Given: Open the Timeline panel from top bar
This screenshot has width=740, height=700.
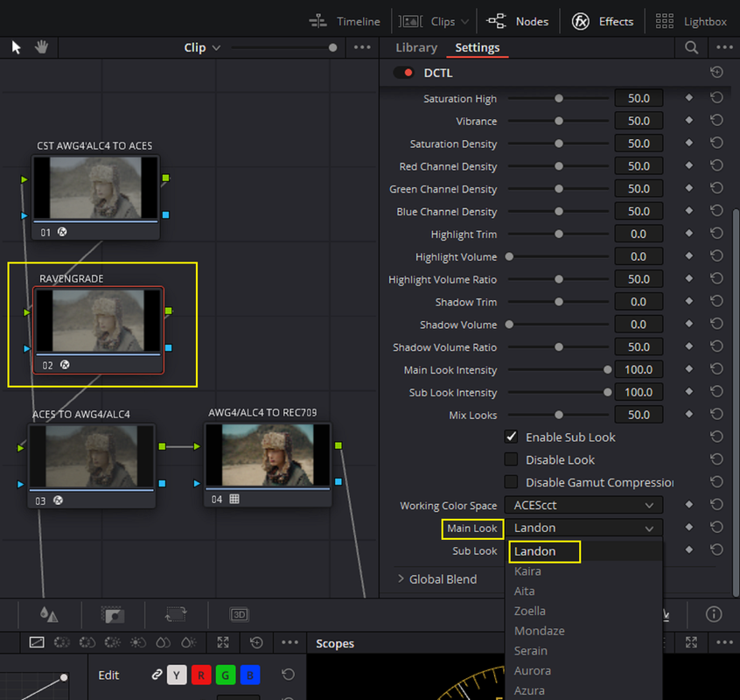Looking at the screenshot, I should tap(345, 22).
